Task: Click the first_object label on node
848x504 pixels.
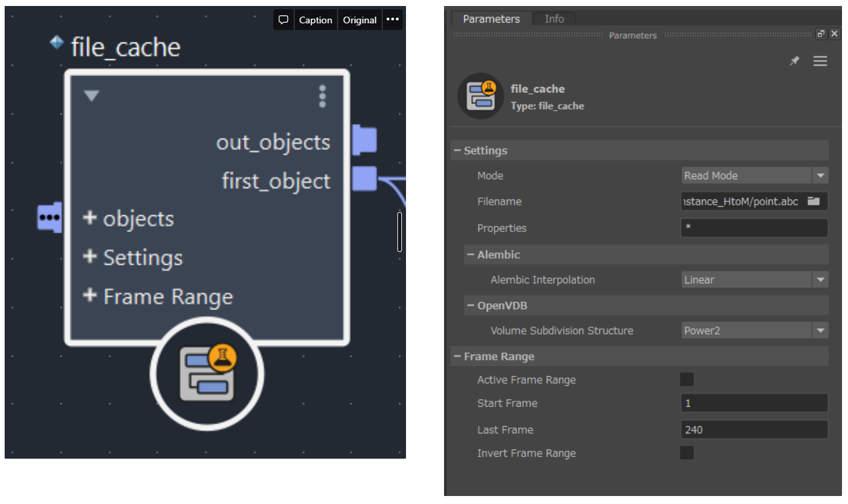Action: pyautogui.click(x=276, y=181)
